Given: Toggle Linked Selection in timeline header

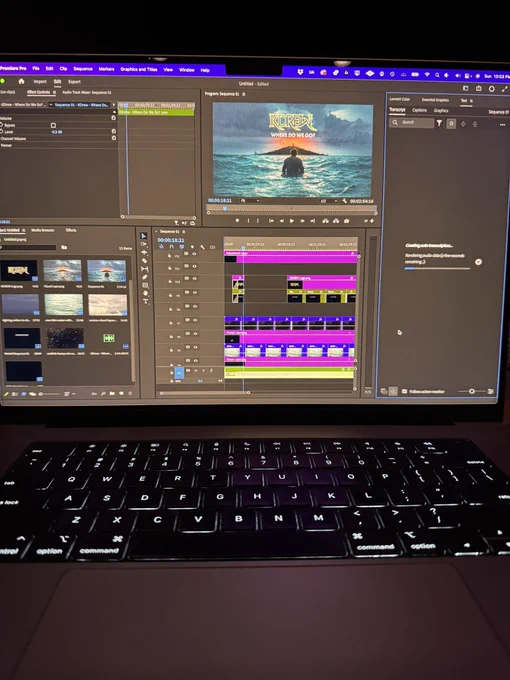Looking at the screenshot, I should click(182, 246).
